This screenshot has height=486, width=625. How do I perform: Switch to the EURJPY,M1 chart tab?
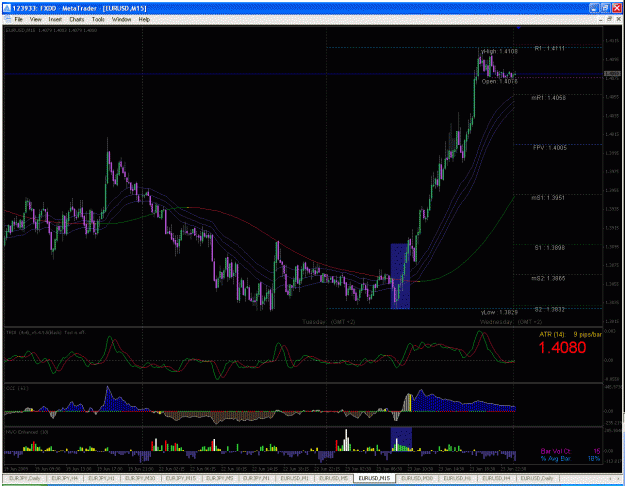tap(257, 478)
